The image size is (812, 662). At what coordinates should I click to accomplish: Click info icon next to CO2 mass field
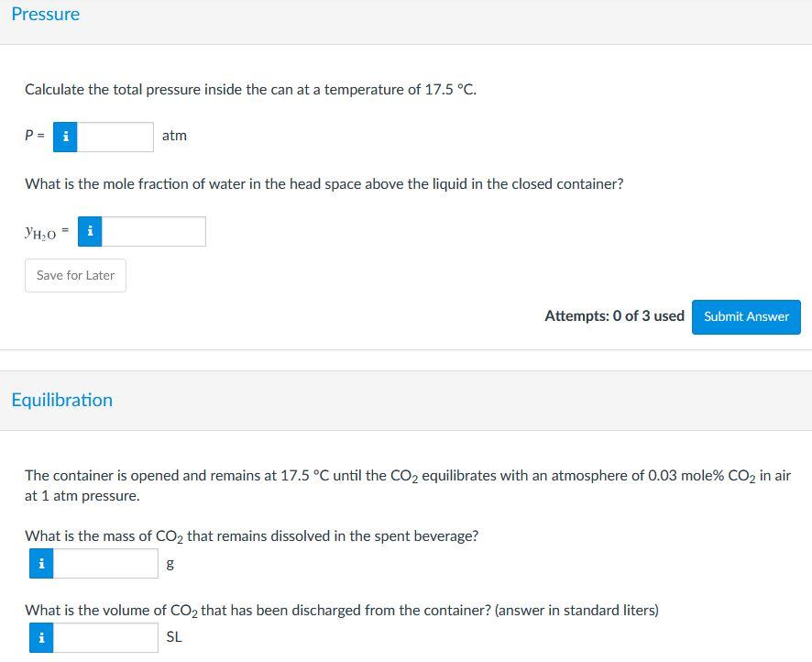(x=40, y=564)
